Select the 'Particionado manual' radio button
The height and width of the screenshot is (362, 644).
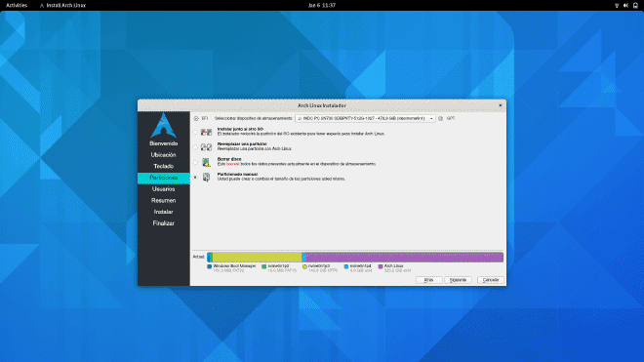pos(195,177)
